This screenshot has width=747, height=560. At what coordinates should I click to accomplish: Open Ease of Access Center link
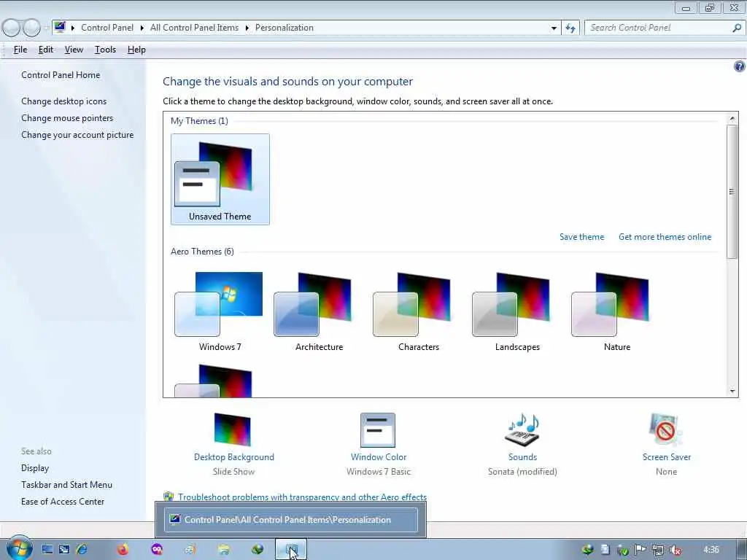[63, 502]
